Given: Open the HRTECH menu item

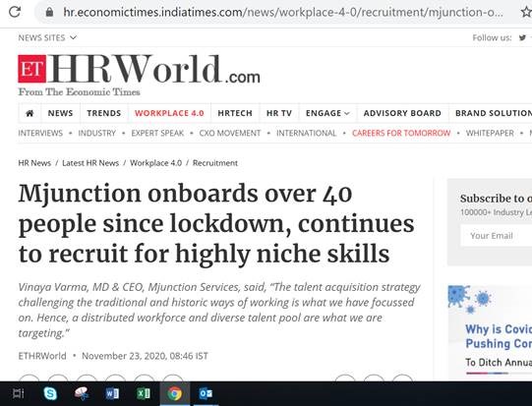Looking at the screenshot, I should 235,113.
